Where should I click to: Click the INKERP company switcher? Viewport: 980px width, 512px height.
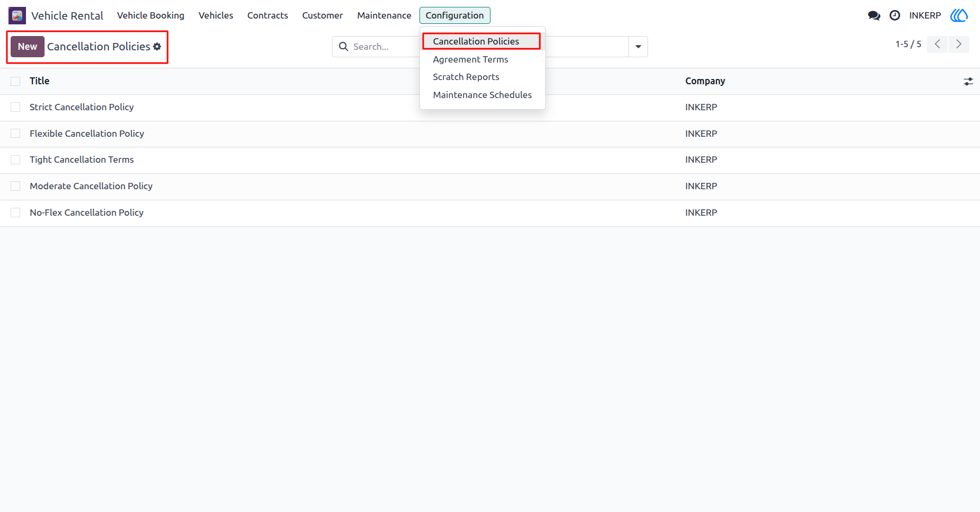(x=925, y=15)
